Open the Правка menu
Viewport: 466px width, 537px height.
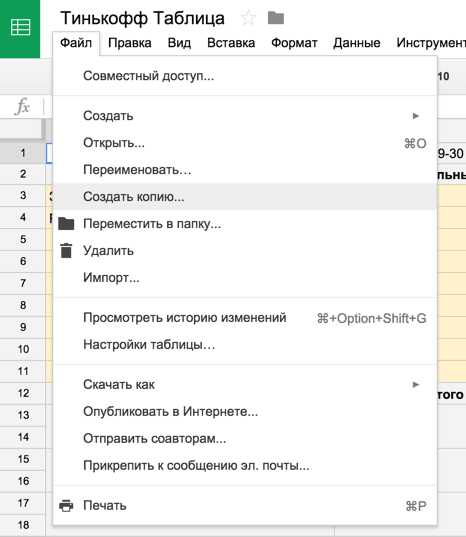click(x=130, y=43)
